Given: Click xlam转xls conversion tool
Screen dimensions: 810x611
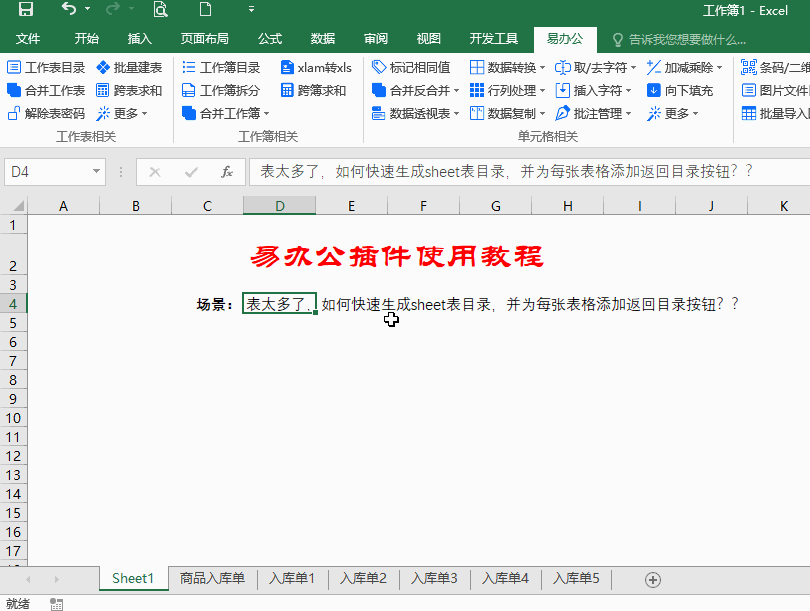Looking at the screenshot, I should [316, 68].
